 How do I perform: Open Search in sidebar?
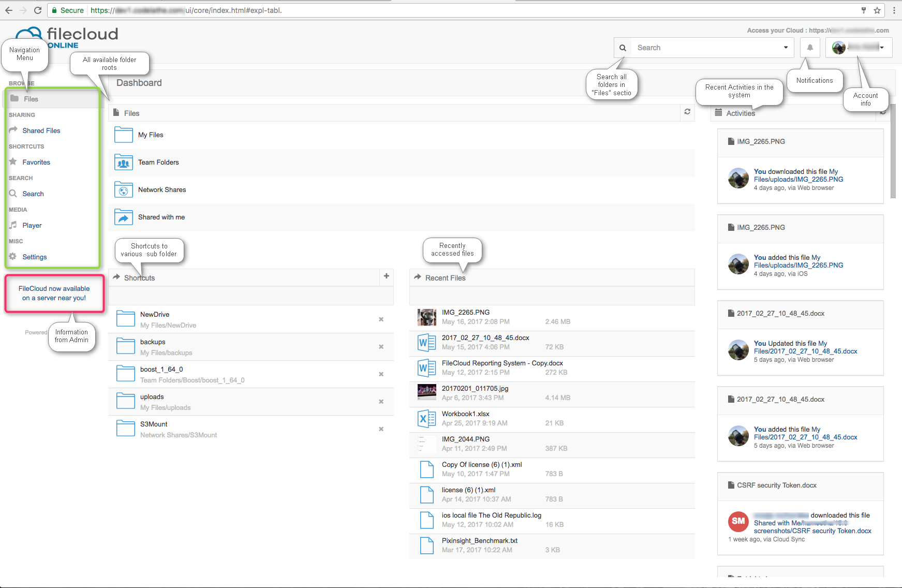33,194
